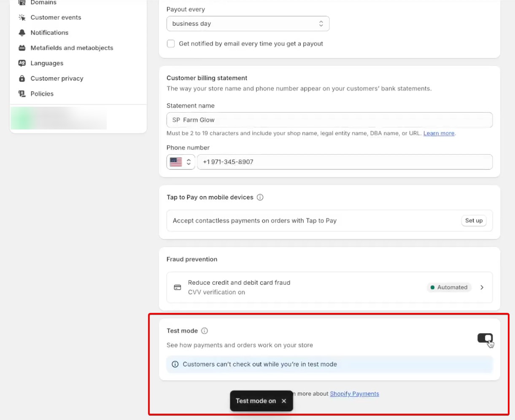
Task: Select the Policies menu entry
Action: [42, 93]
